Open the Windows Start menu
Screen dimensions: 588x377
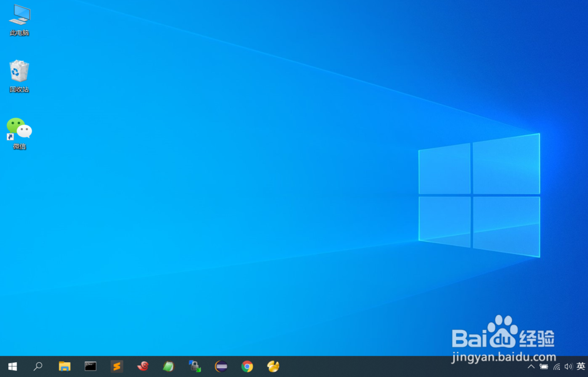click(12, 366)
